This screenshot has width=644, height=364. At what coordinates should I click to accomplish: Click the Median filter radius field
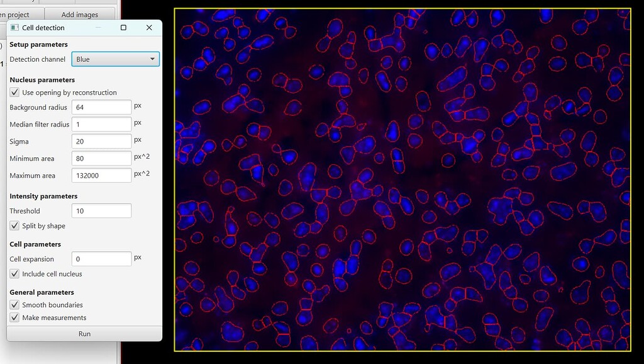pyautogui.click(x=101, y=124)
